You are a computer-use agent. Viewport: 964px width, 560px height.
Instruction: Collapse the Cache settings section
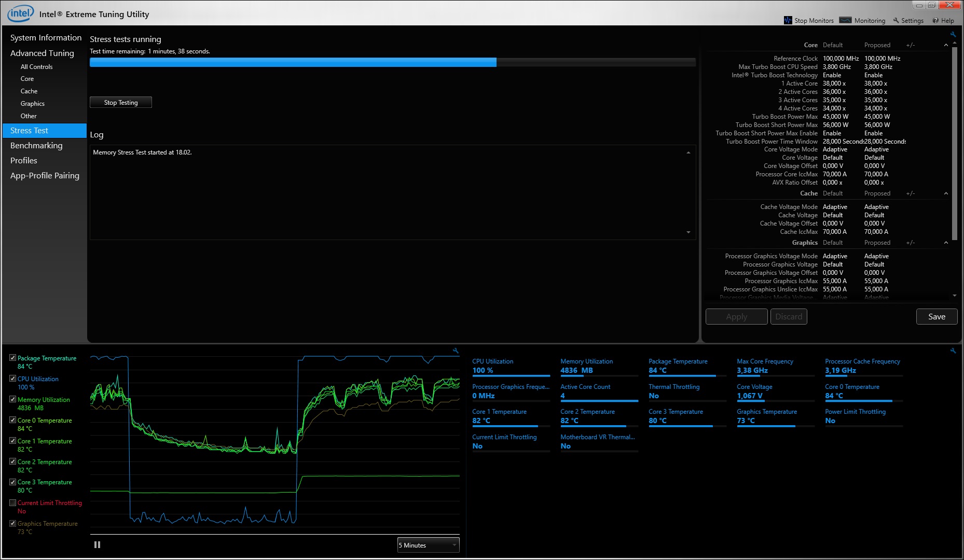(x=946, y=193)
